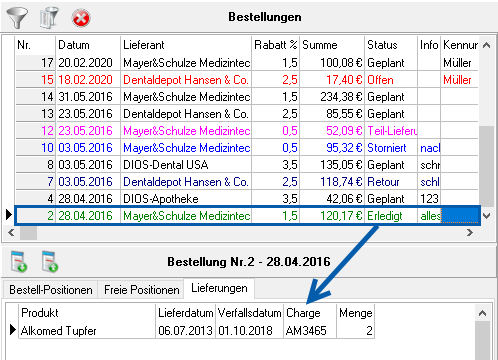Click the sum 100,08 € cell
The width and height of the screenshot is (498, 360).
(332, 63)
